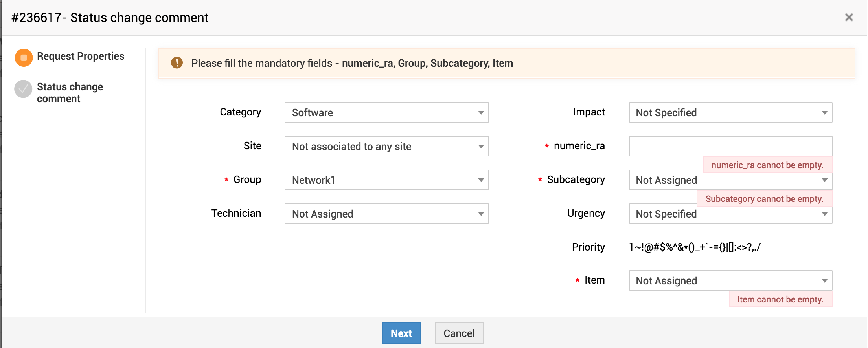Close the status change dialog
The width and height of the screenshot is (868, 348).
[x=849, y=17]
